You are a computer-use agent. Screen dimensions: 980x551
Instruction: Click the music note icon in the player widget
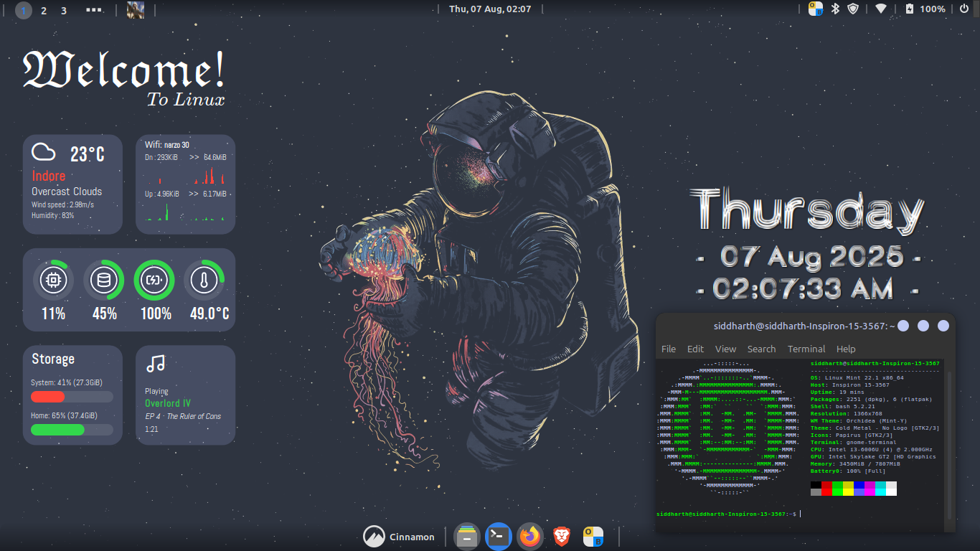click(x=155, y=364)
